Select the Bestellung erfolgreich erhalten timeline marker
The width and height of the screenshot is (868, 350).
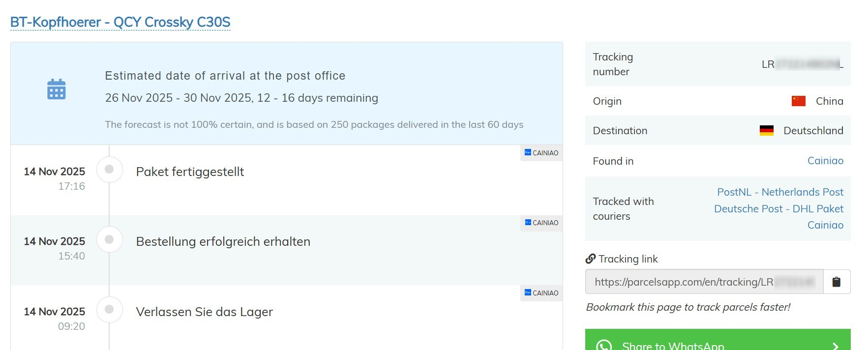tap(109, 239)
